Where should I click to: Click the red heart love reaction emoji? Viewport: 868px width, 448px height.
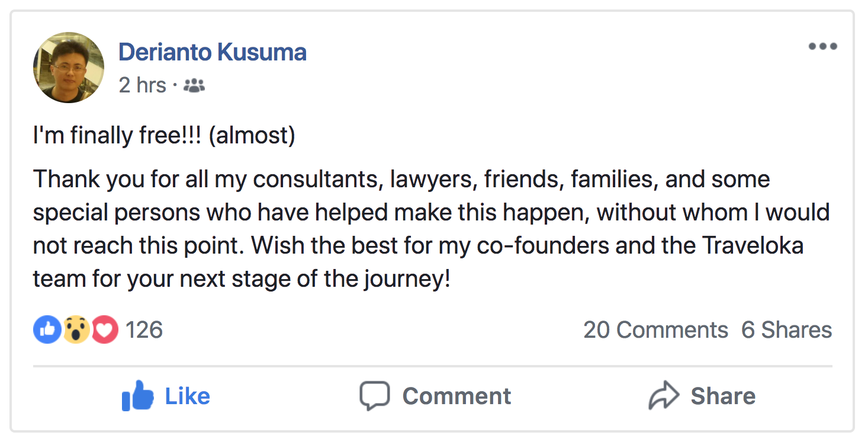point(104,329)
